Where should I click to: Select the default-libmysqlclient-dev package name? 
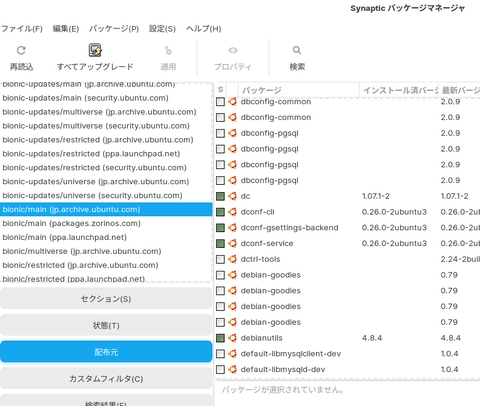click(x=291, y=354)
